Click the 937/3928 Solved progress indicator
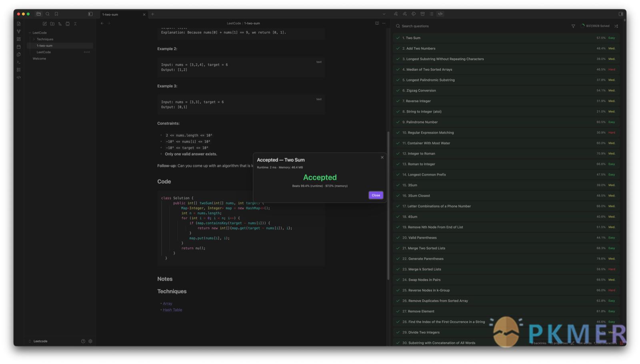Screen dimensions: 640x364 595,26
